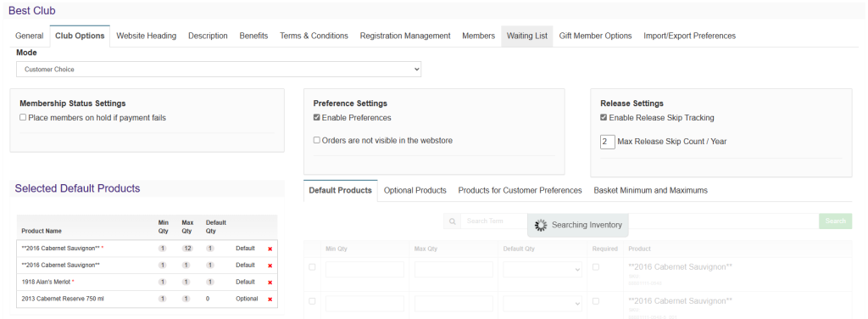Go to Gift Member Options tab
The width and height of the screenshot is (868, 319).
click(x=595, y=36)
